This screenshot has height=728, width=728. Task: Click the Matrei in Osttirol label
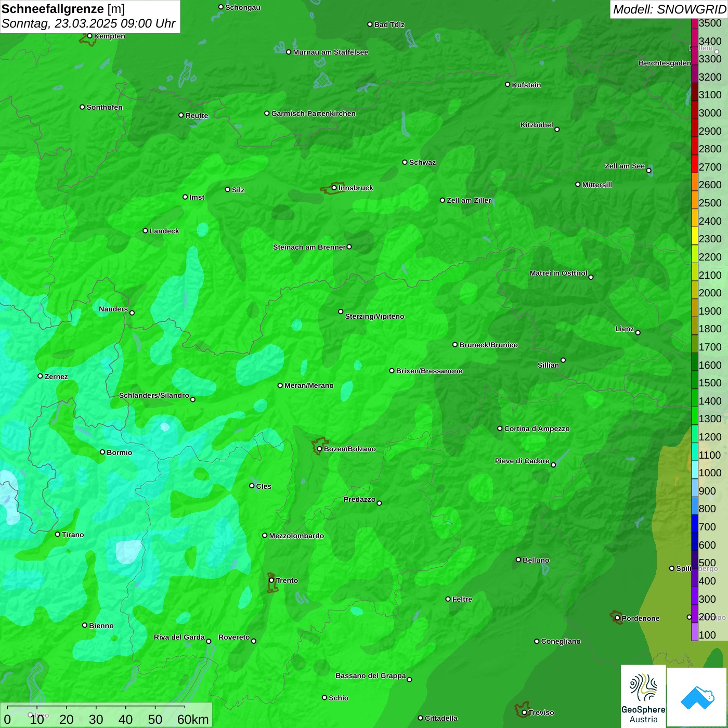[x=558, y=273]
